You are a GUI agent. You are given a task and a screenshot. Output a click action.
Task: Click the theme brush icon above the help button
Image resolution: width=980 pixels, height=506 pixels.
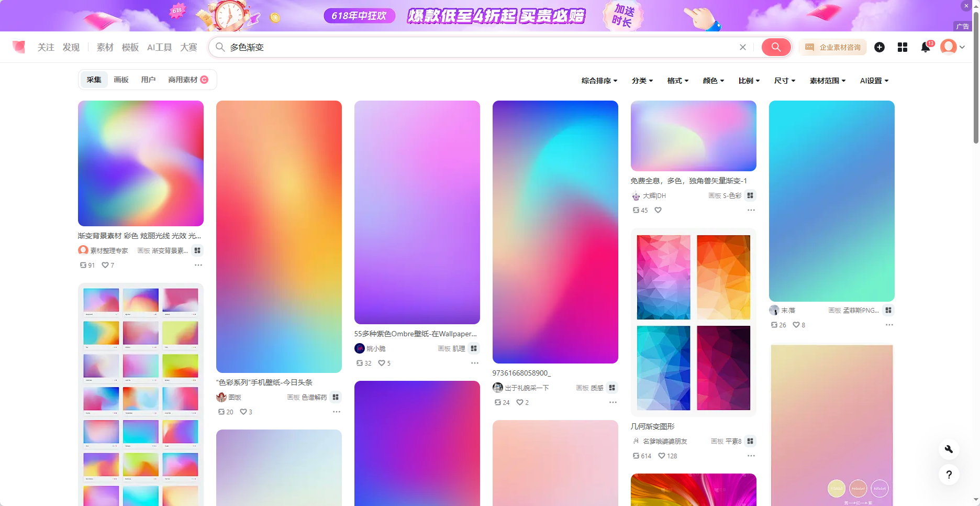pyautogui.click(x=949, y=449)
